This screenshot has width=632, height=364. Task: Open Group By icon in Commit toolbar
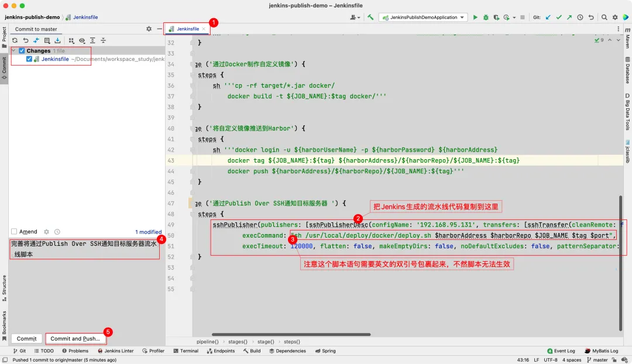coord(71,40)
